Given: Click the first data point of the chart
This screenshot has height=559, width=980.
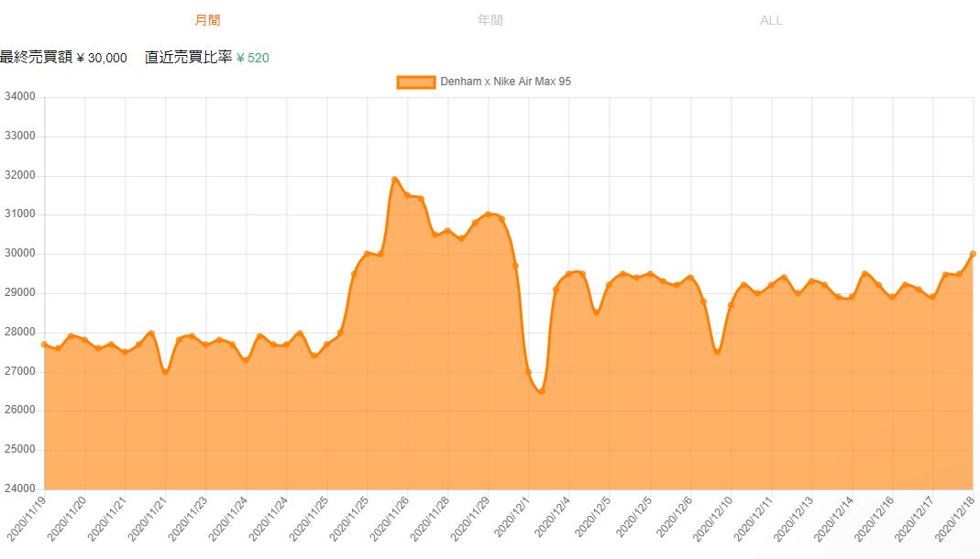Looking at the screenshot, I should coord(44,345).
